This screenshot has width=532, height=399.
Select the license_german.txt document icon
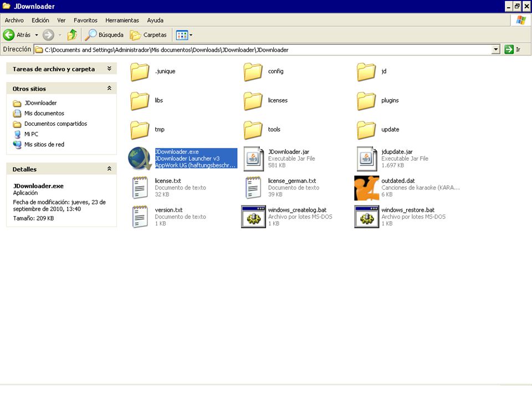253,187
